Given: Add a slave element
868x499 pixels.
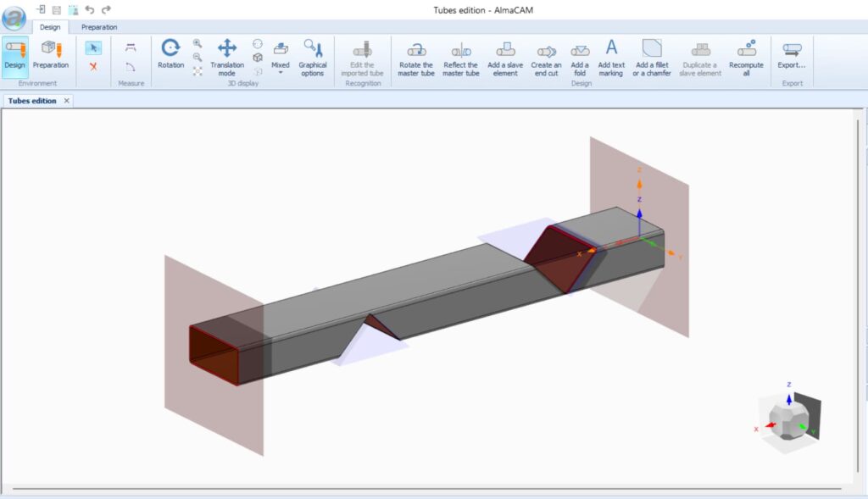Looking at the screenshot, I should pos(505,58).
